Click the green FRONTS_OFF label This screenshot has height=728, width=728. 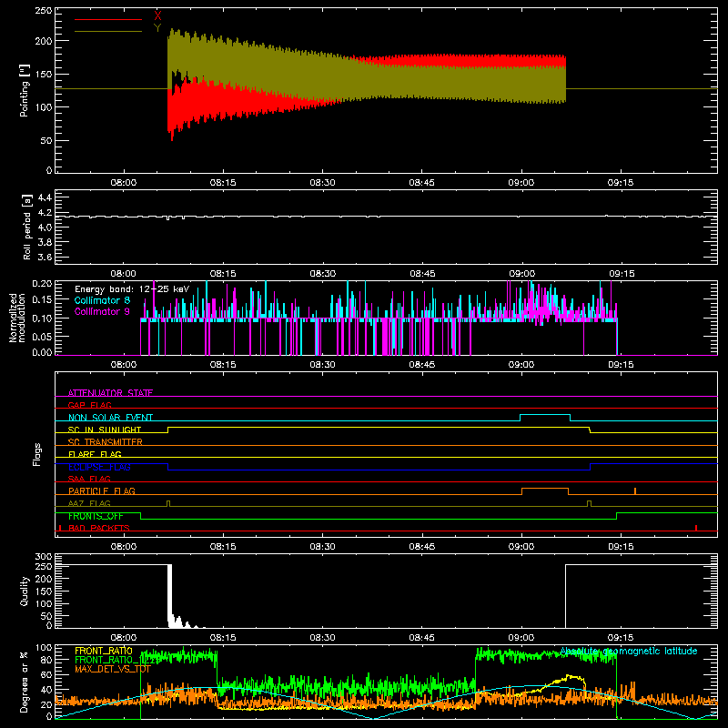tap(96, 516)
